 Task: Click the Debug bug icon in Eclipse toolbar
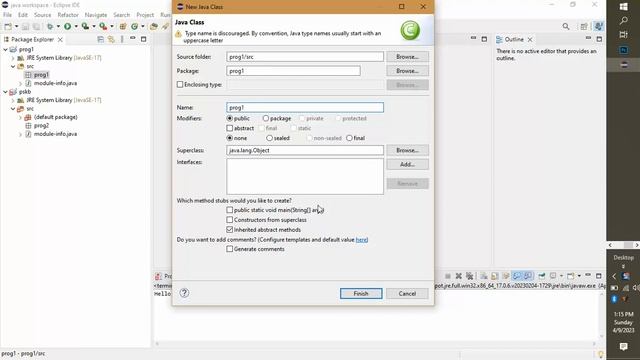(50, 26)
